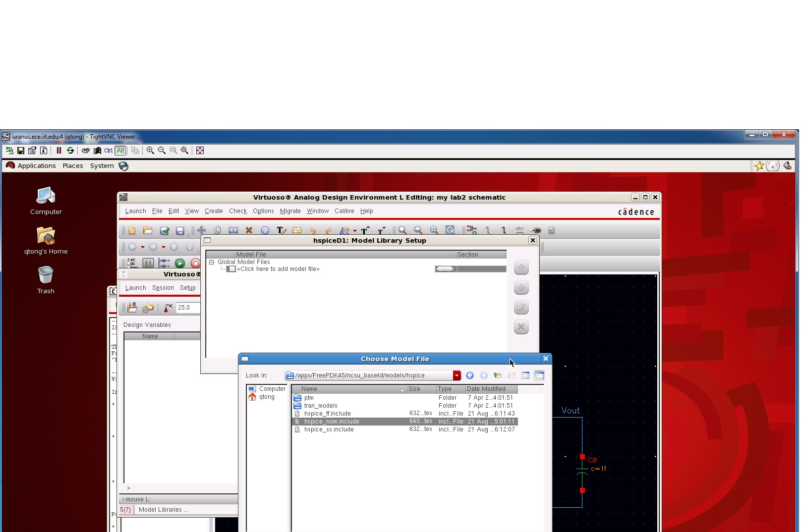Switch the file dialog to List View
Image resolution: width=801 pixels, height=532 pixels.
pos(525,375)
